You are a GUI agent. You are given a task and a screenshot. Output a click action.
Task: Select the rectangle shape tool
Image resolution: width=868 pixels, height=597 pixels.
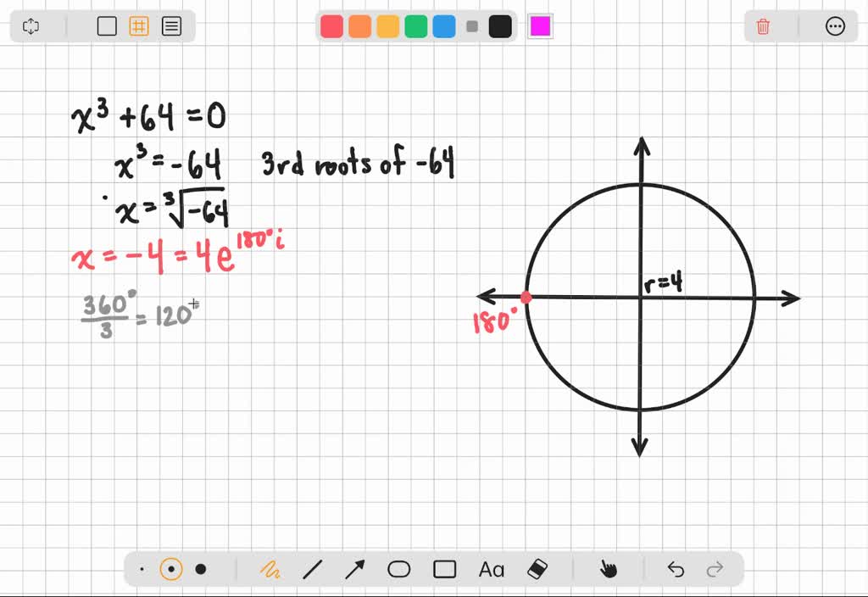click(443, 568)
